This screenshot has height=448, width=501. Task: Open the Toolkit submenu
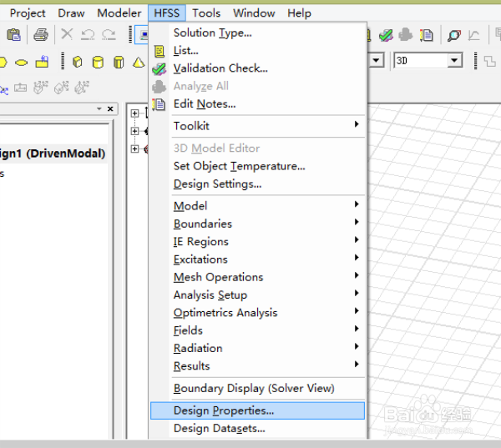click(257, 126)
